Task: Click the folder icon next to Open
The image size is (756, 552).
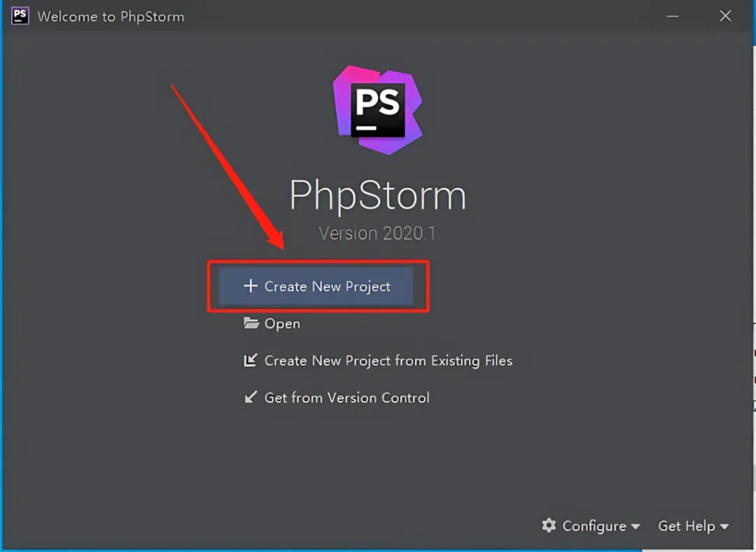Action: (x=251, y=323)
